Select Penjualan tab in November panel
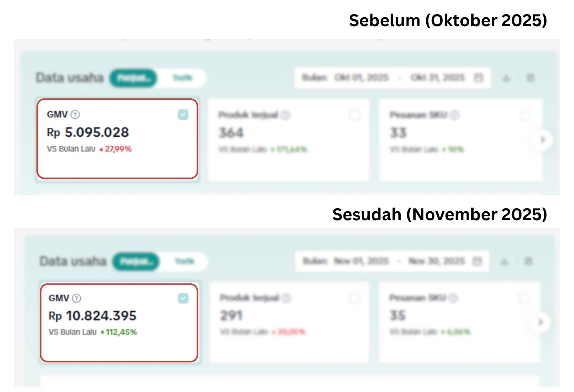Image resolution: width=574 pixels, height=392 pixels. [x=136, y=261]
